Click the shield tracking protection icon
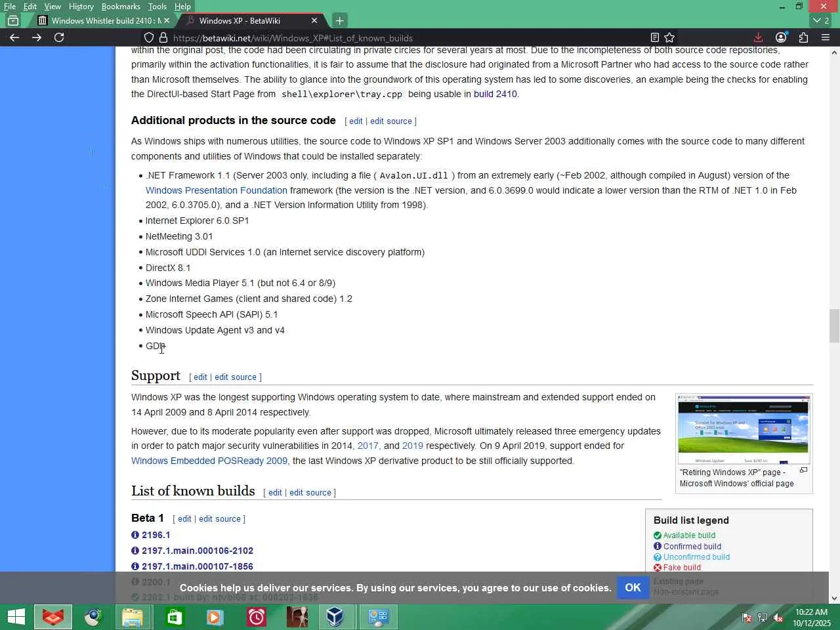The height and width of the screenshot is (630, 840). pos(149,37)
